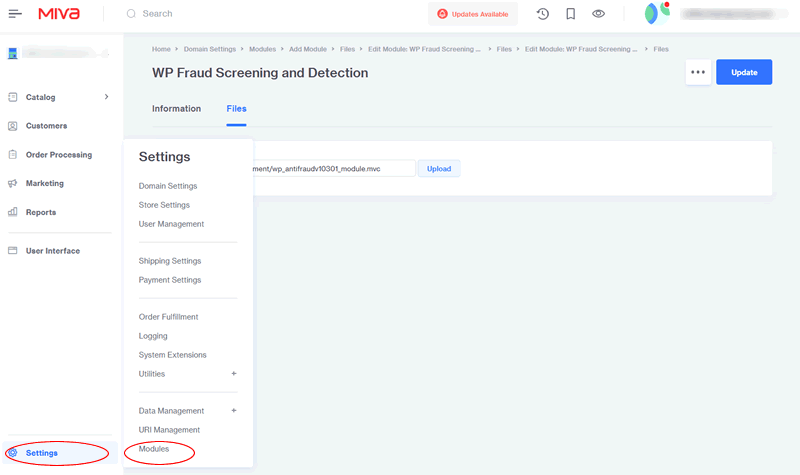
Task: Open Modules in Settings menu
Action: click(154, 448)
